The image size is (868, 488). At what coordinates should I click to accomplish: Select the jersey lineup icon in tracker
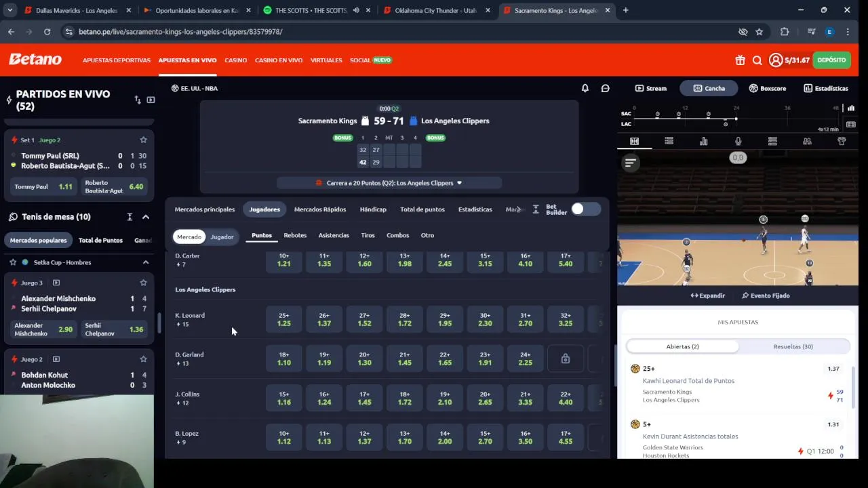(842, 141)
